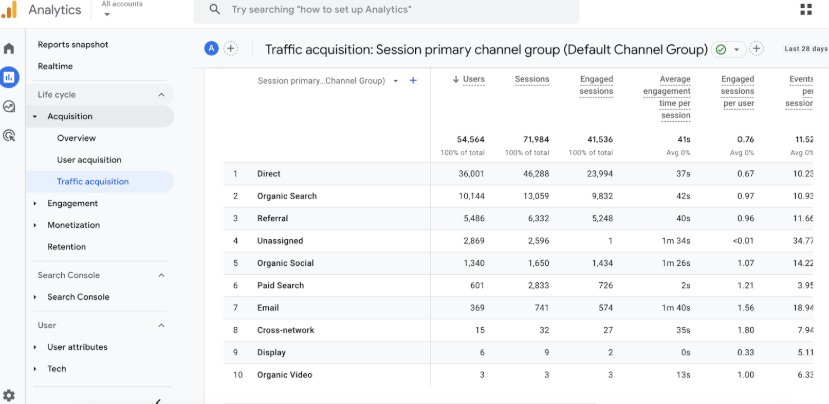Open the Admin settings gear
829x404 pixels.
pos(9,395)
